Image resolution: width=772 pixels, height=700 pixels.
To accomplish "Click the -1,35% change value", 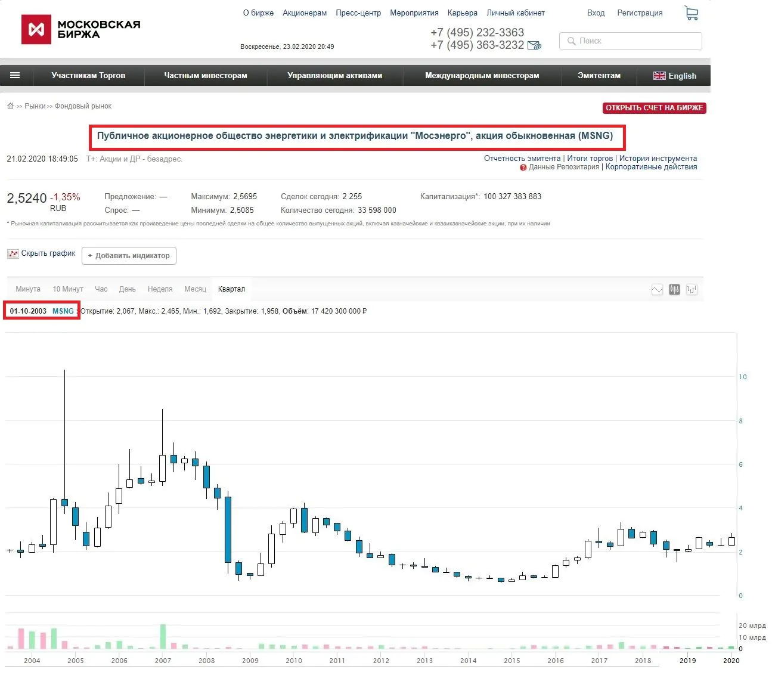I will click(x=65, y=197).
